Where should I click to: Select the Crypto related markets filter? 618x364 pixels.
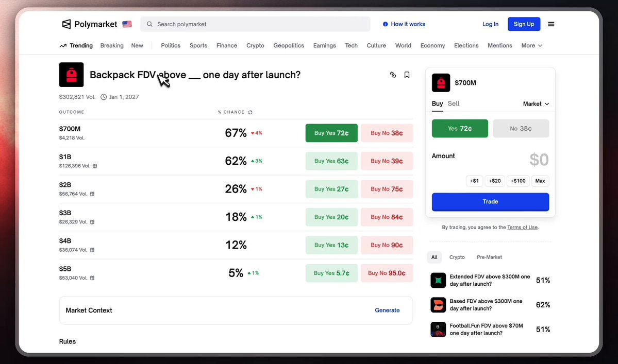[x=457, y=257]
